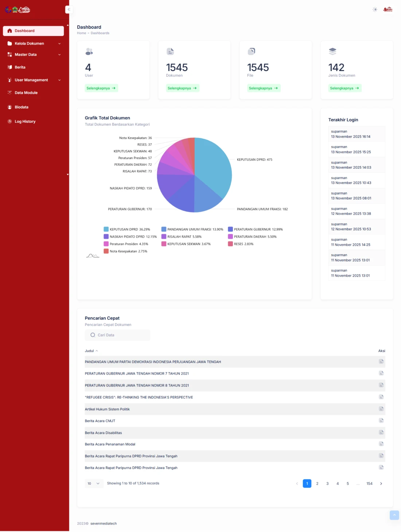The image size is (401, 532).
Task: Open document icon for Artikel Hukum Sistem Politik
Action: [x=381, y=409]
